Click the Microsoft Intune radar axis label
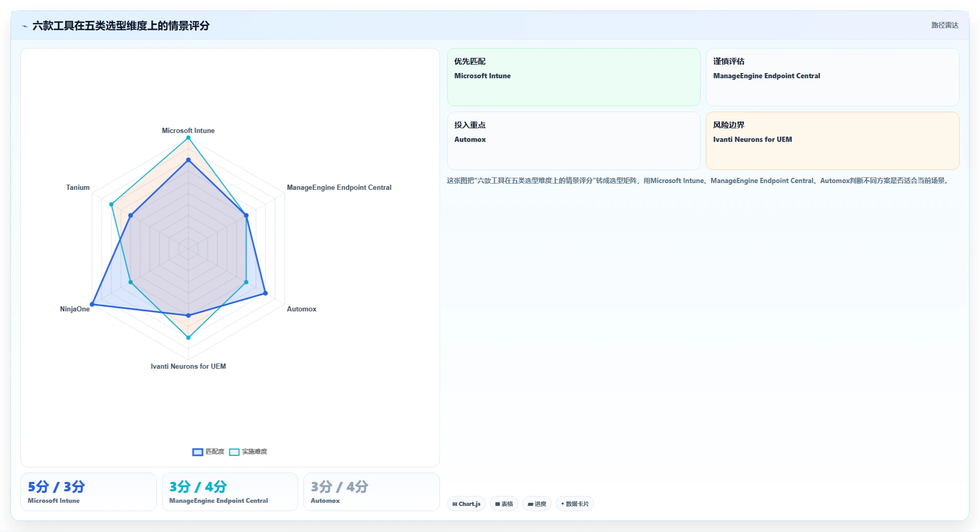Image resolution: width=980 pixels, height=532 pixels. coord(188,130)
